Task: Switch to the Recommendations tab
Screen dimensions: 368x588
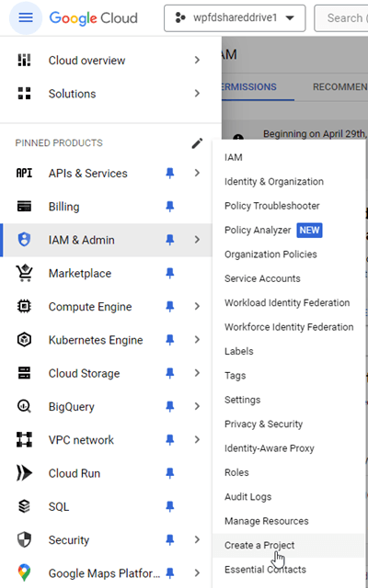Action: 340,87
